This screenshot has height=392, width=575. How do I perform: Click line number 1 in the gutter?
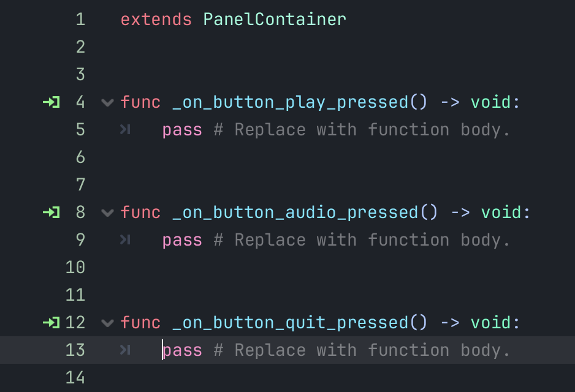[80, 20]
